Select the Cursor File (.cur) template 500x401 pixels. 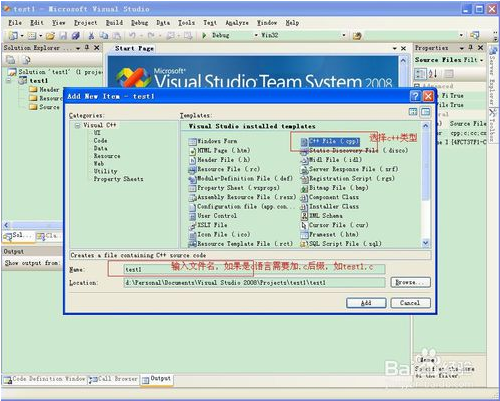(334, 225)
